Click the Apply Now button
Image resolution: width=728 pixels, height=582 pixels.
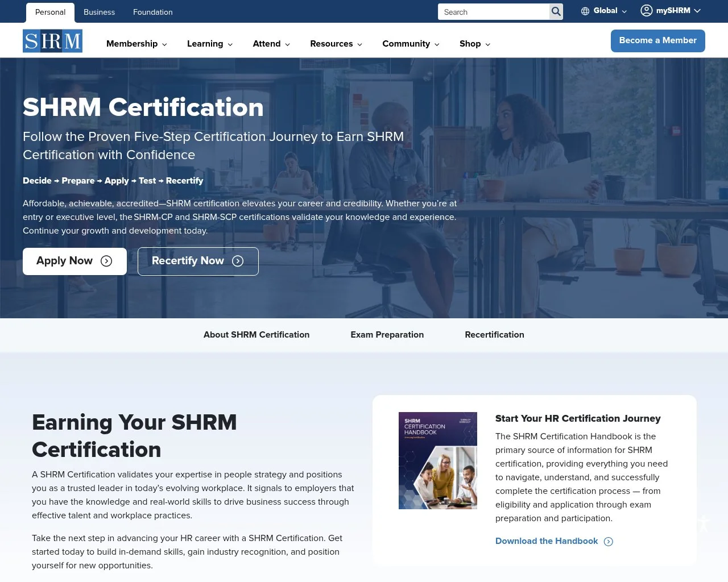click(75, 261)
